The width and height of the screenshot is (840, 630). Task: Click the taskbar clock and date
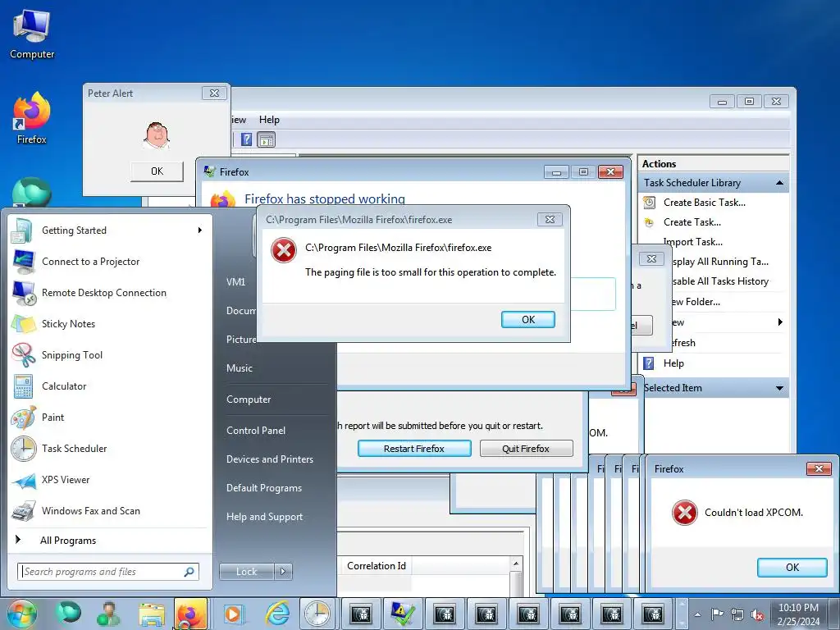pyautogui.click(x=798, y=614)
